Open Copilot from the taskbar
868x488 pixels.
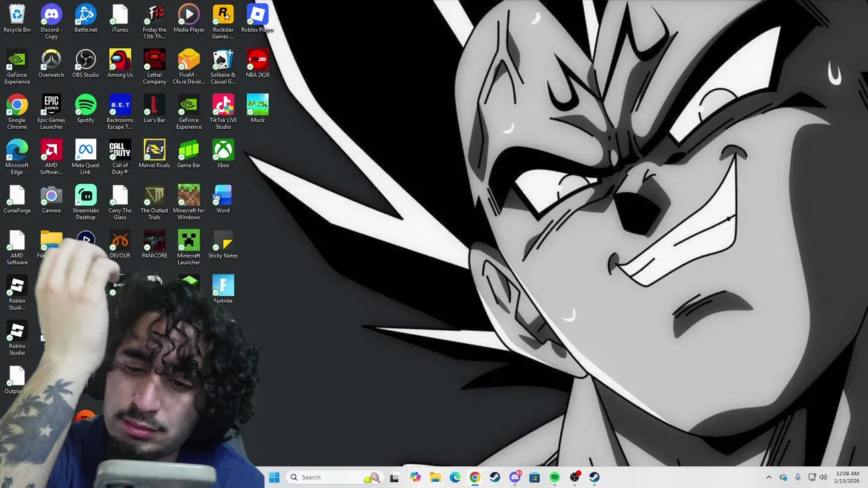[x=415, y=477]
